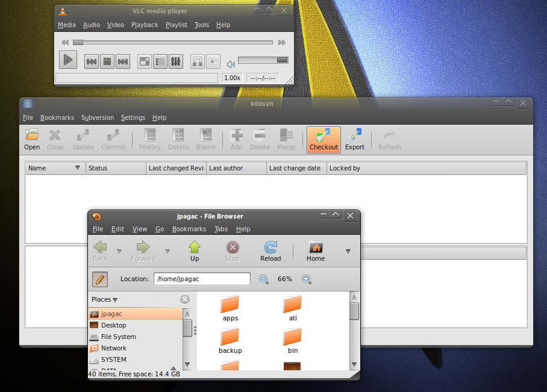This screenshot has width=547, height=392.
Task: Click the Checkout button in kdesvn
Action: point(324,140)
